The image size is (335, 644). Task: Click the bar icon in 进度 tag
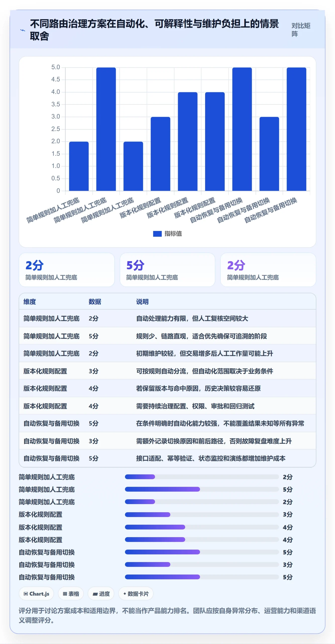(95, 594)
